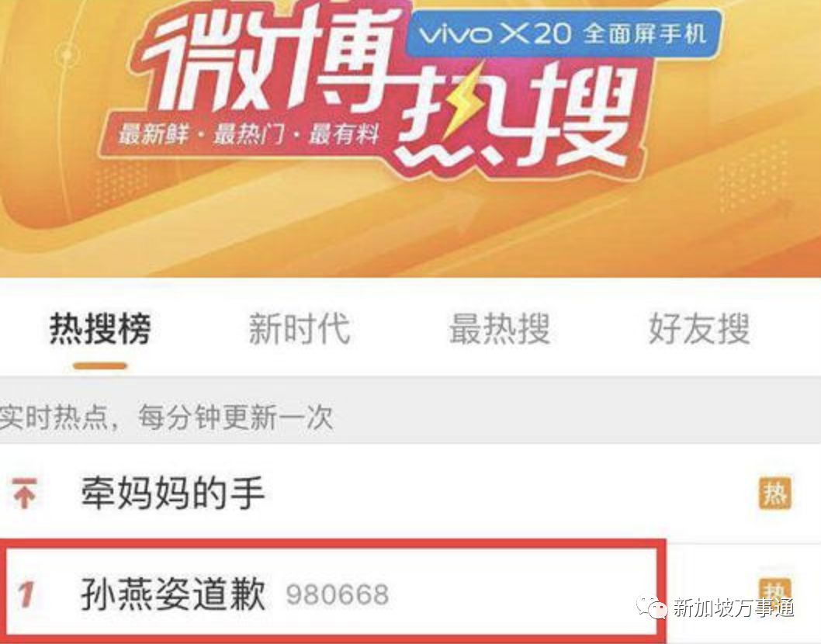Go to the 好友搜 tab
The width and height of the screenshot is (821, 644).
[x=699, y=329]
